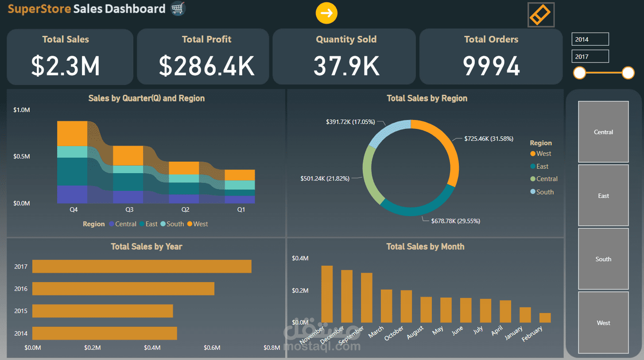644x360 pixels.
Task: Click the left handle of the year range slider
Action: [579, 73]
